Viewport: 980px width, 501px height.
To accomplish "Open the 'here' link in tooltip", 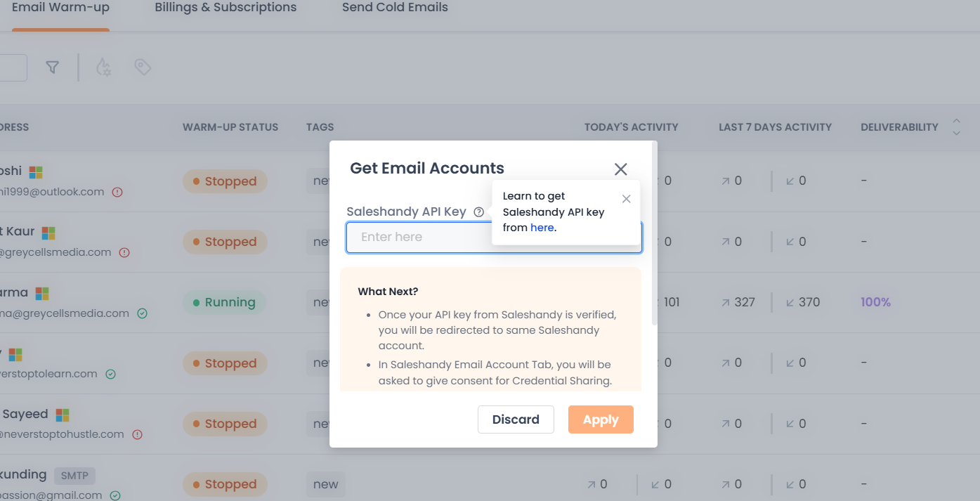I will pyautogui.click(x=542, y=228).
